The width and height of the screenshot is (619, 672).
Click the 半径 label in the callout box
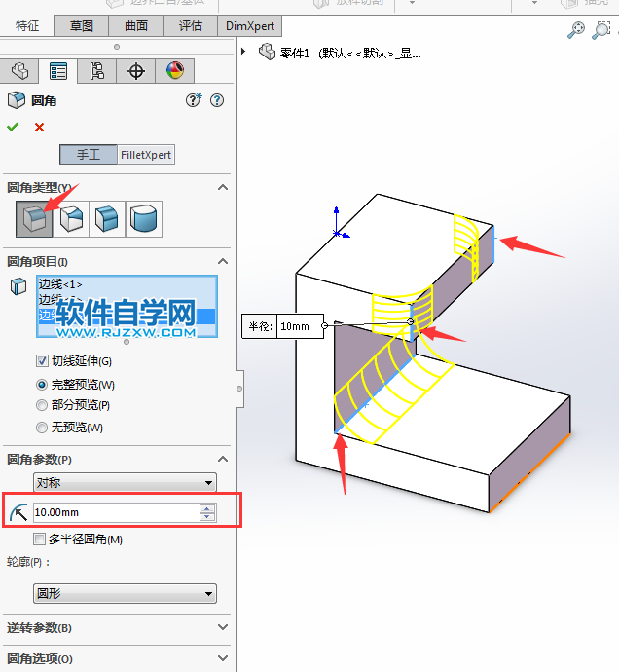pyautogui.click(x=260, y=326)
